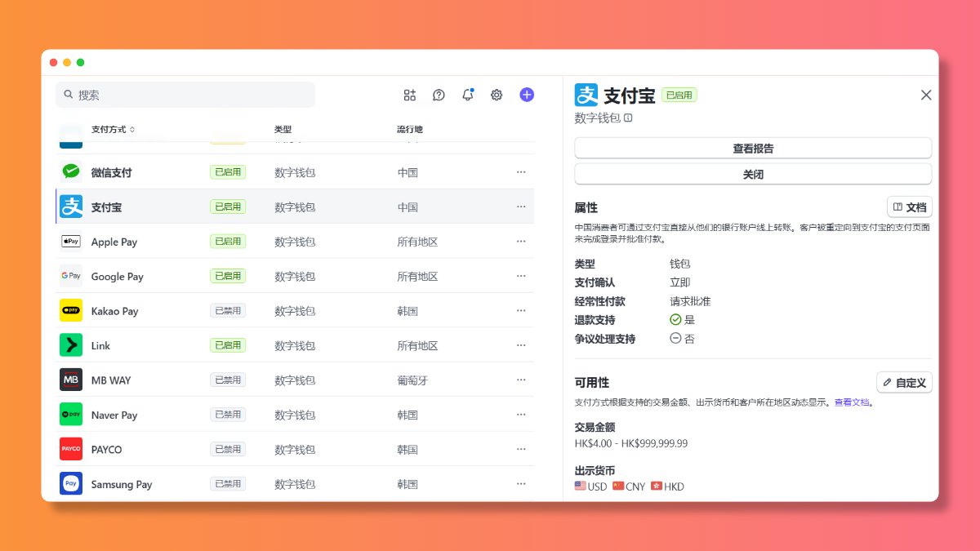Click the Samsung Pay logo icon
The height and width of the screenshot is (551, 980).
click(x=71, y=483)
